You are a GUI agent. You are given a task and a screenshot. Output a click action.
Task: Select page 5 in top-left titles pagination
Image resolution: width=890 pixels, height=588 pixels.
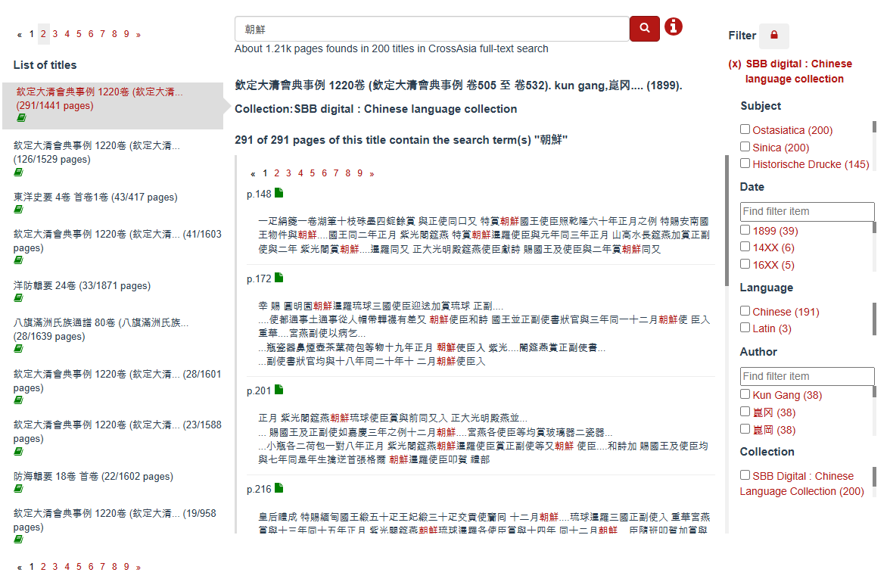pos(79,34)
